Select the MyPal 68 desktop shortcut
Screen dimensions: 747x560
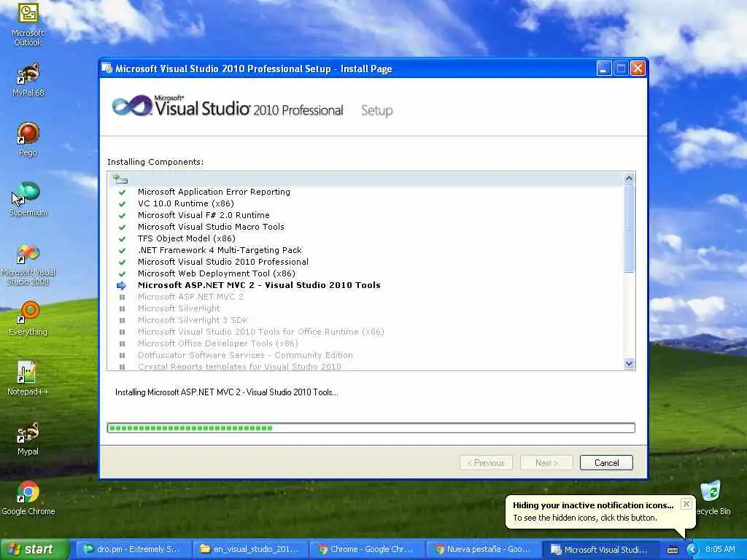point(28,80)
